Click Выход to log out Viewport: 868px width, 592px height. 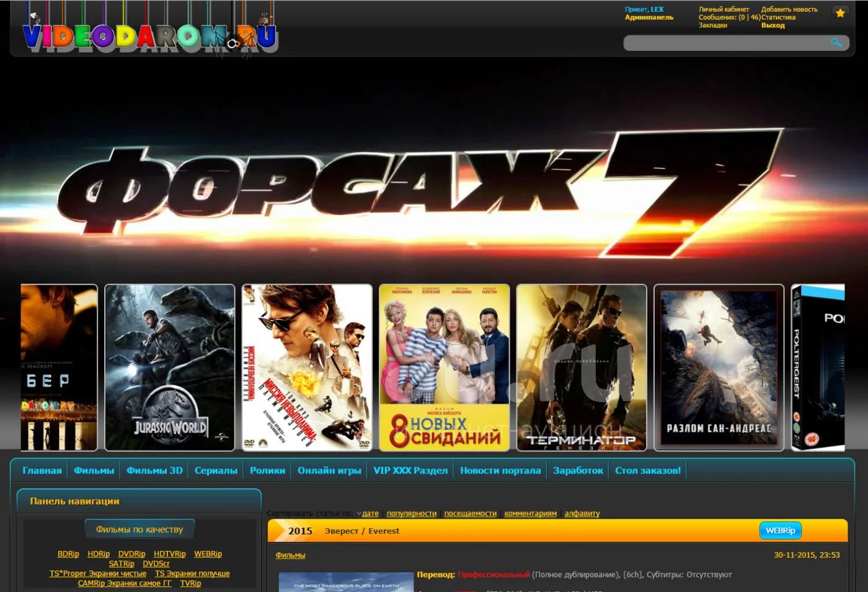(773, 25)
